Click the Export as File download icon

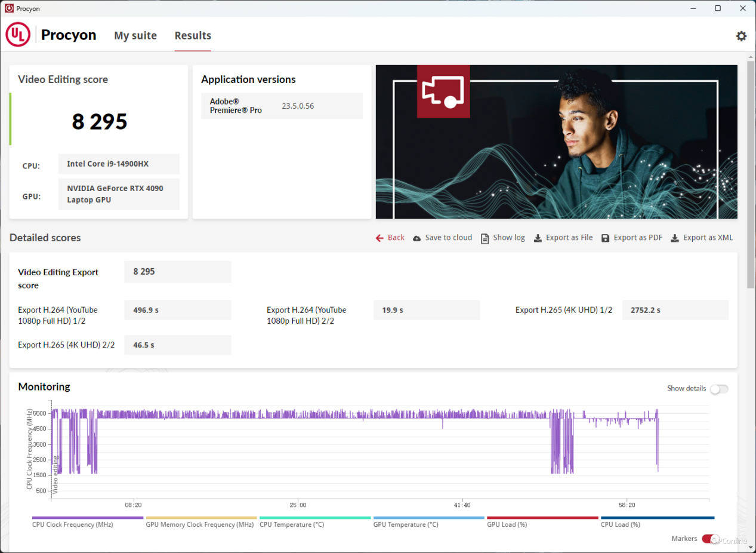click(x=538, y=238)
